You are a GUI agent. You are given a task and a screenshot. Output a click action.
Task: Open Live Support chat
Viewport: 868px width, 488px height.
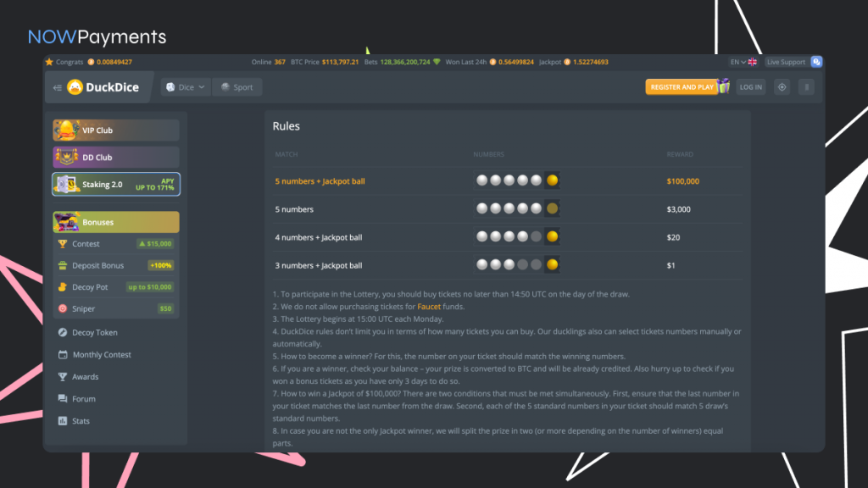pyautogui.click(x=786, y=62)
